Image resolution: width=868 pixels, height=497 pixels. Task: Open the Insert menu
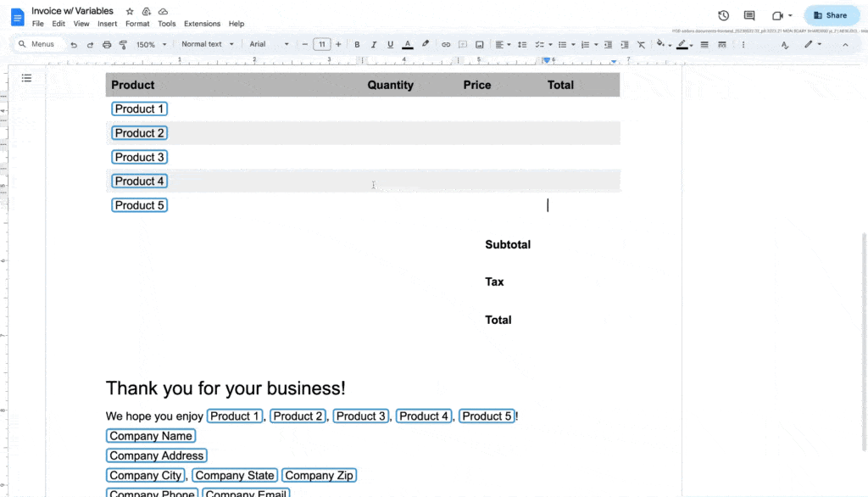tap(108, 24)
